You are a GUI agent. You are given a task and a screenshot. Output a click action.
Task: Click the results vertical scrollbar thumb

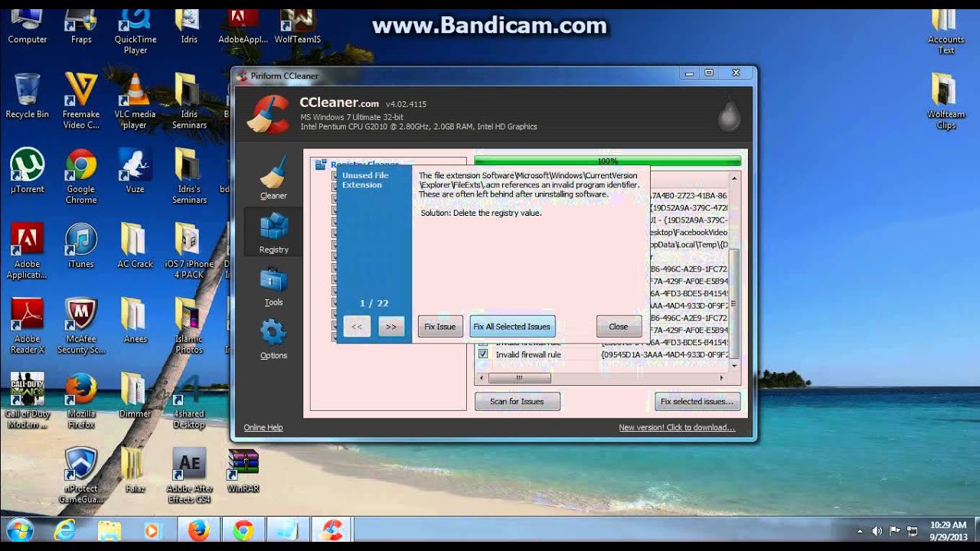pos(735,303)
